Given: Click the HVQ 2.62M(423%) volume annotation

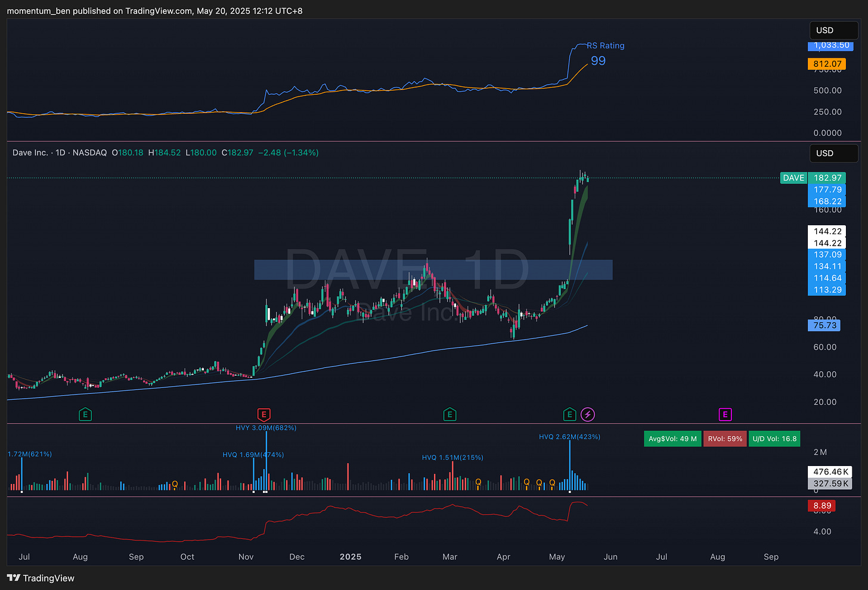Looking at the screenshot, I should [569, 437].
